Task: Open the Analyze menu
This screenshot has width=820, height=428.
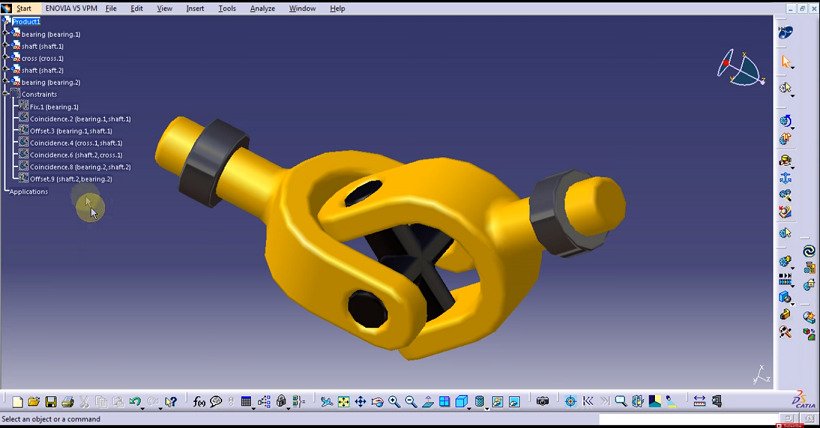Action: (263, 8)
